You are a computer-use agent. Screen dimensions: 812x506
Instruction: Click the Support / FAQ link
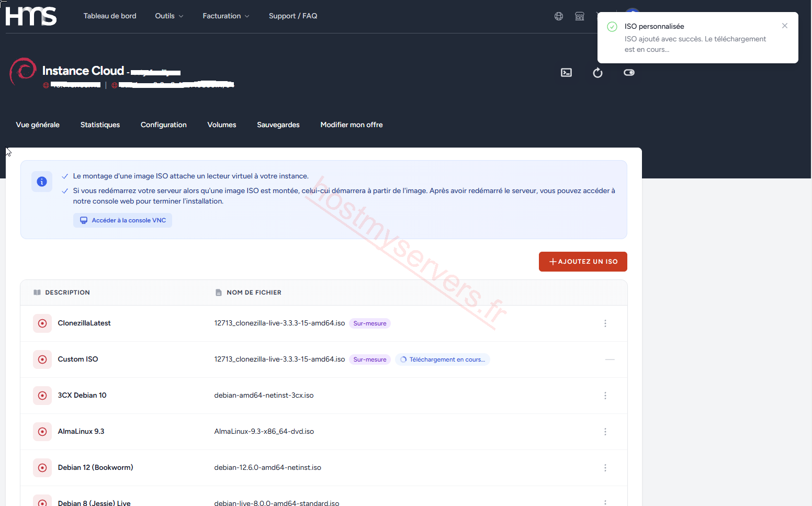(x=293, y=16)
